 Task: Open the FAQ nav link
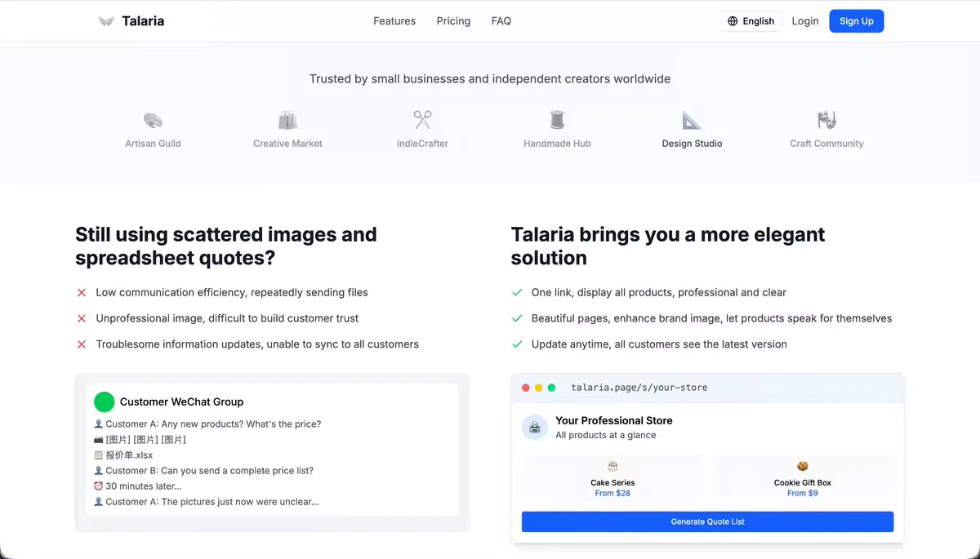click(x=501, y=21)
